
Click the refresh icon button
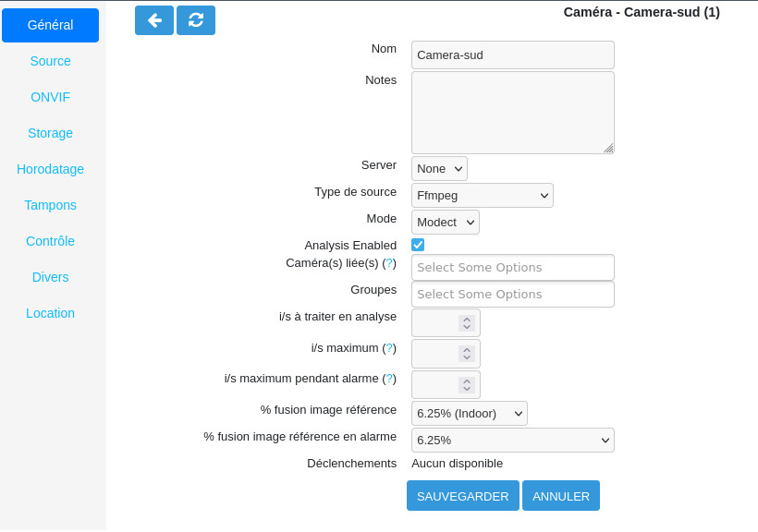pyautogui.click(x=196, y=20)
